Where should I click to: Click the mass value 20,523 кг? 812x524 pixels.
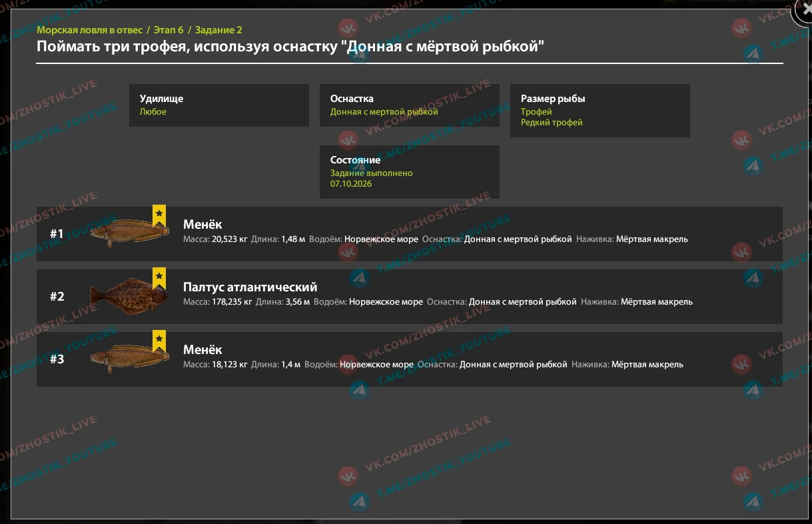pyautogui.click(x=229, y=239)
